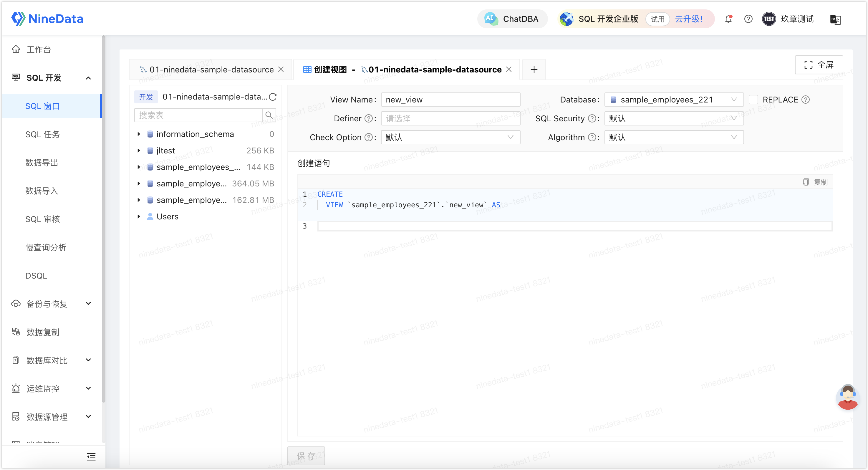Show help for REPLACE option
868x470 pixels.
[x=805, y=100]
